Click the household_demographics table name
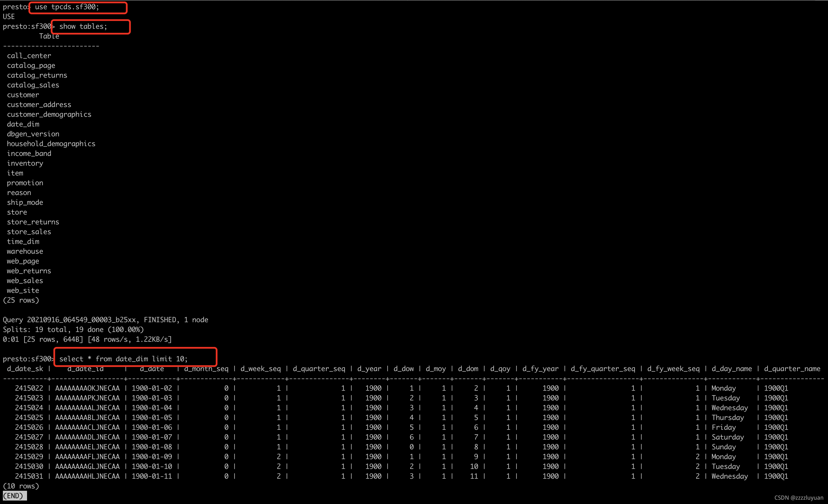828x504 pixels. pyautogui.click(x=51, y=144)
